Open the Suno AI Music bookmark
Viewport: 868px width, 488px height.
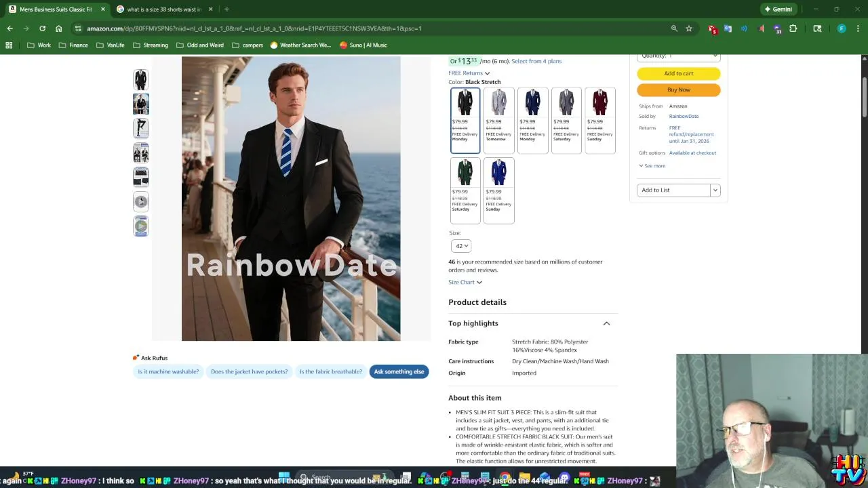[363, 45]
